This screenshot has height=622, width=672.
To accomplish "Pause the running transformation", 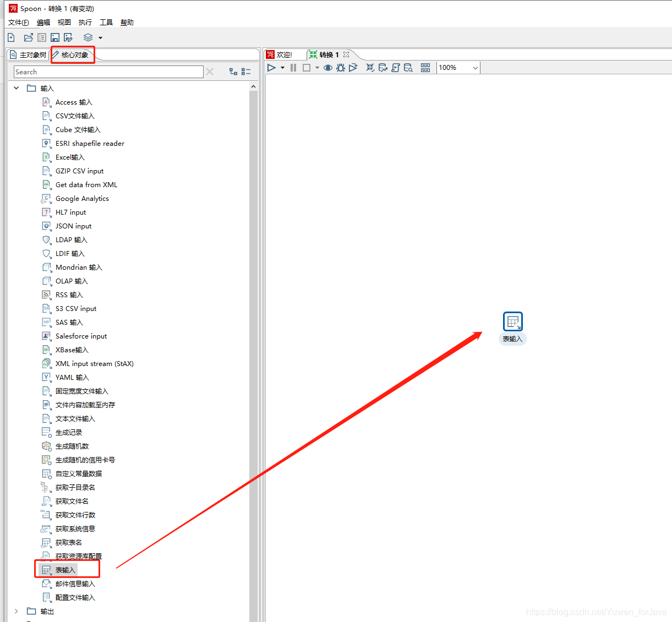I will coord(293,68).
